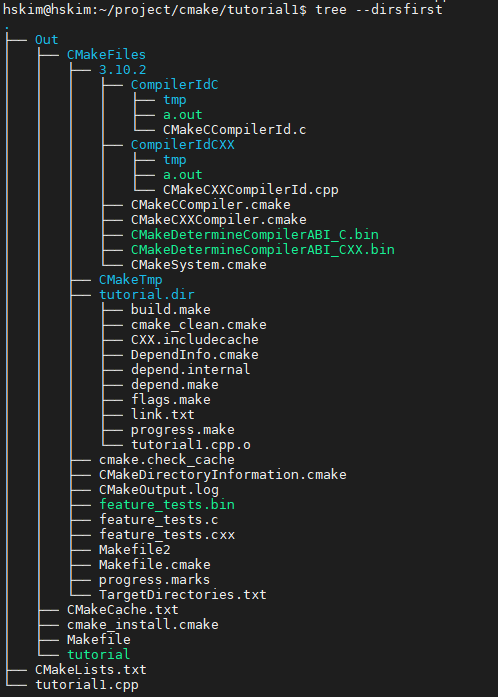The height and width of the screenshot is (697, 498).
Task: Click the 'CMakeDirectoryInformation.cmake' file name
Action: [223, 474]
